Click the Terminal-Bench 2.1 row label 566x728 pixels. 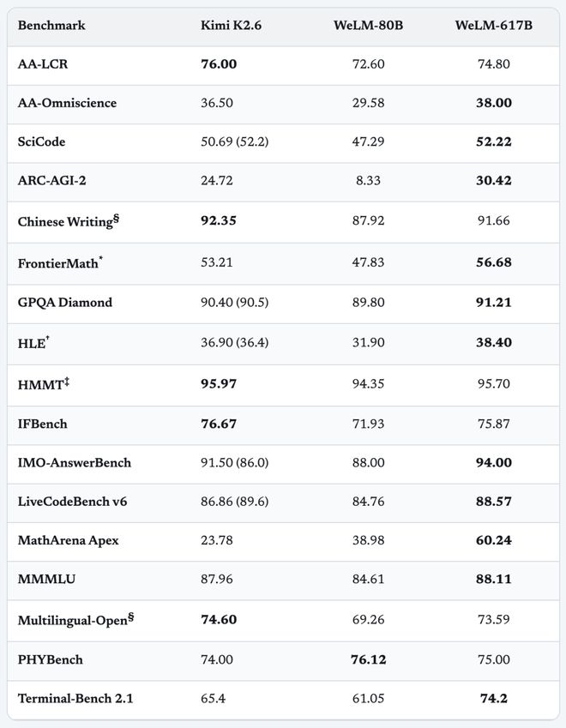pyautogui.click(x=75, y=699)
